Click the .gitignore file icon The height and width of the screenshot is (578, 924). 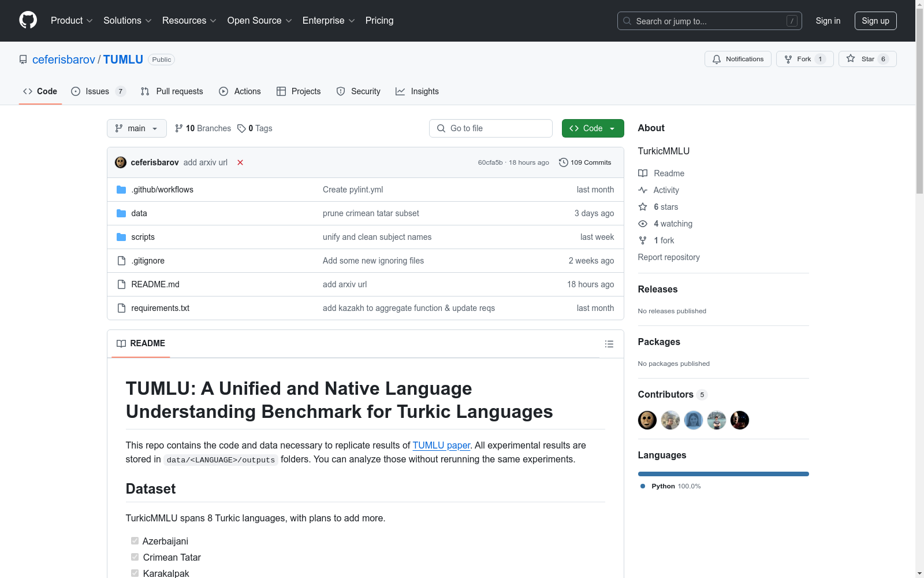coord(121,261)
